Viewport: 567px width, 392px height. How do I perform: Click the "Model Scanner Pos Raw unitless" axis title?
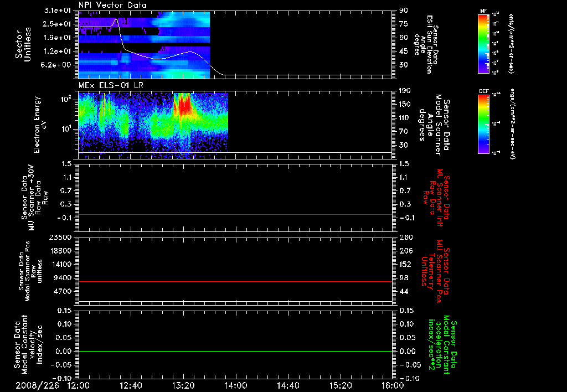pos(30,271)
